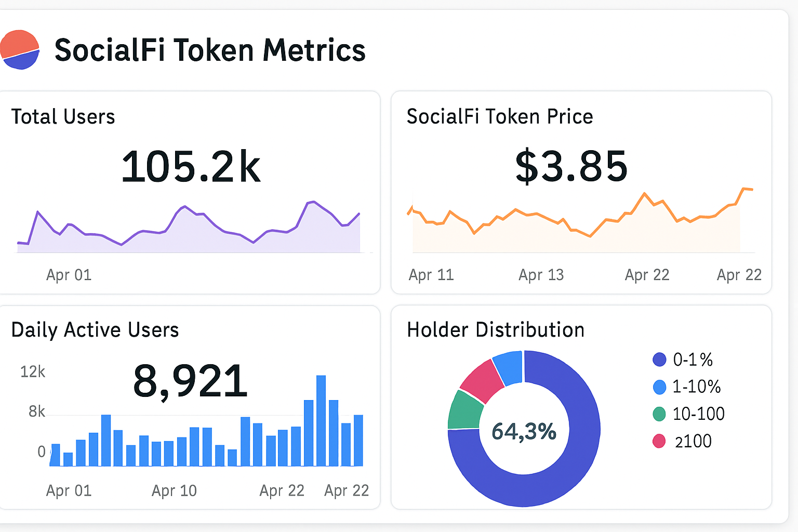Click the SocialFi logo icon
Screen dimensions: 798x532
coord(21,50)
